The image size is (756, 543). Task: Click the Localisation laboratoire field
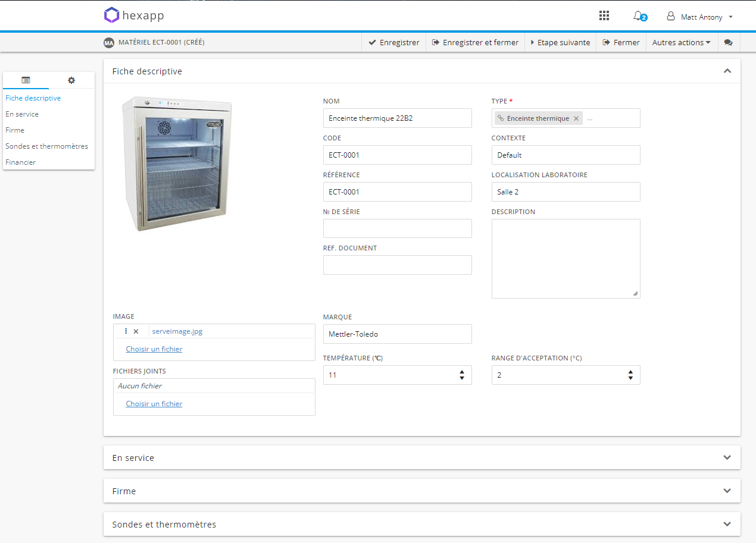pyautogui.click(x=566, y=192)
